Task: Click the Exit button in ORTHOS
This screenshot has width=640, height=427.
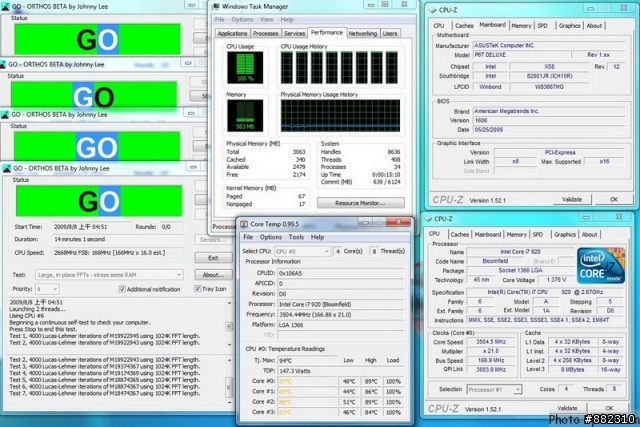Action: (213, 258)
